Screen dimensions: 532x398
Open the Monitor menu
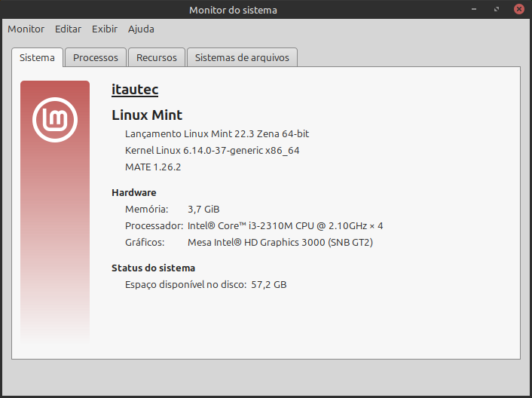point(26,29)
